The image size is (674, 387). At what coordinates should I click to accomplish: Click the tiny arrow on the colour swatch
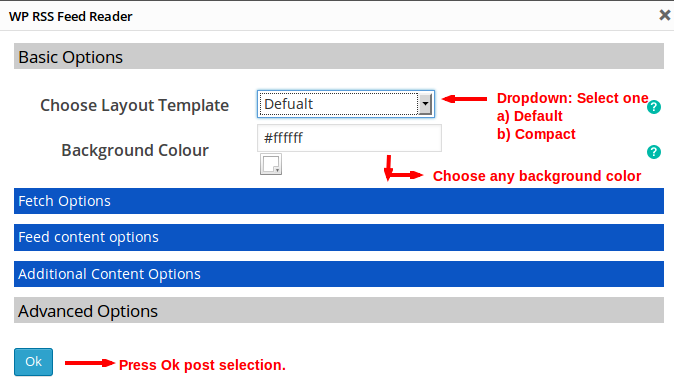click(x=278, y=171)
